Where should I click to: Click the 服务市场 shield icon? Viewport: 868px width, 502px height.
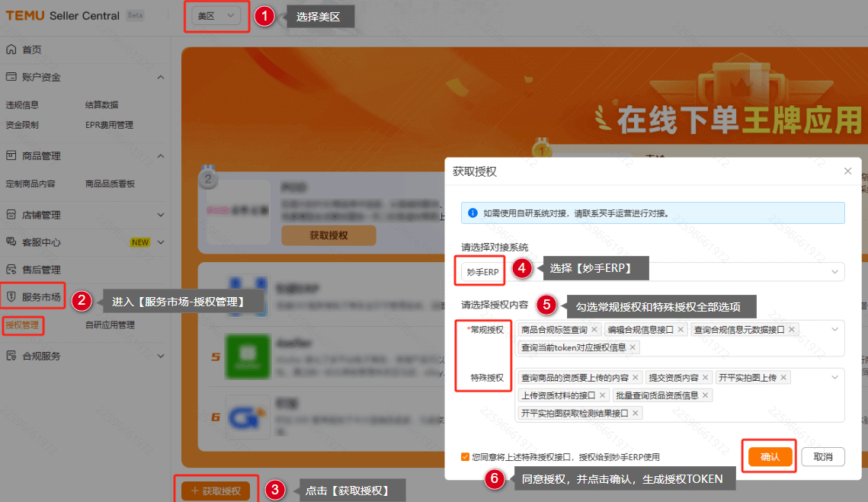pyautogui.click(x=11, y=296)
